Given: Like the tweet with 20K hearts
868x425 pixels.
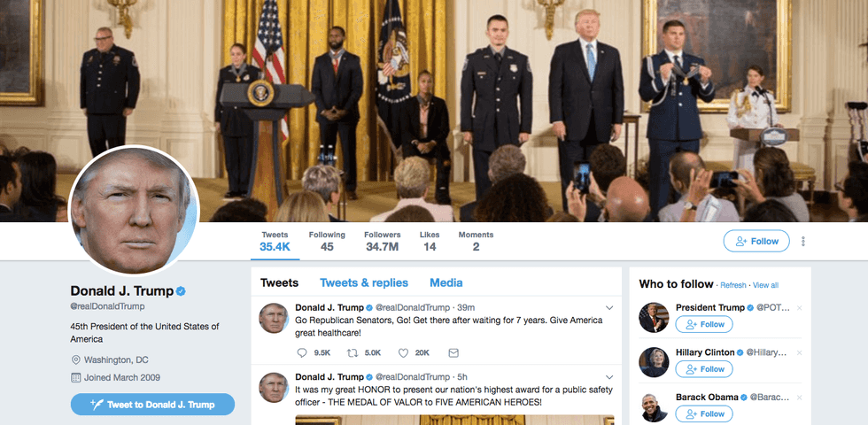Looking at the screenshot, I should (403, 352).
